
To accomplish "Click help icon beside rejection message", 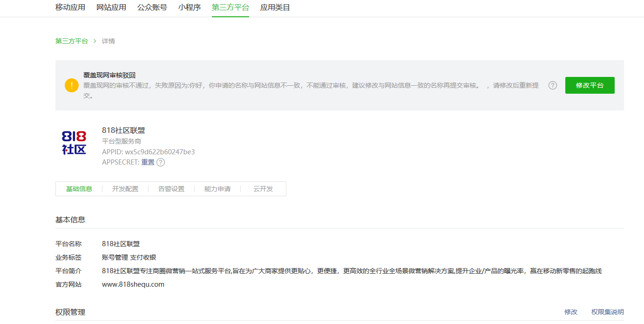I will tap(552, 85).
